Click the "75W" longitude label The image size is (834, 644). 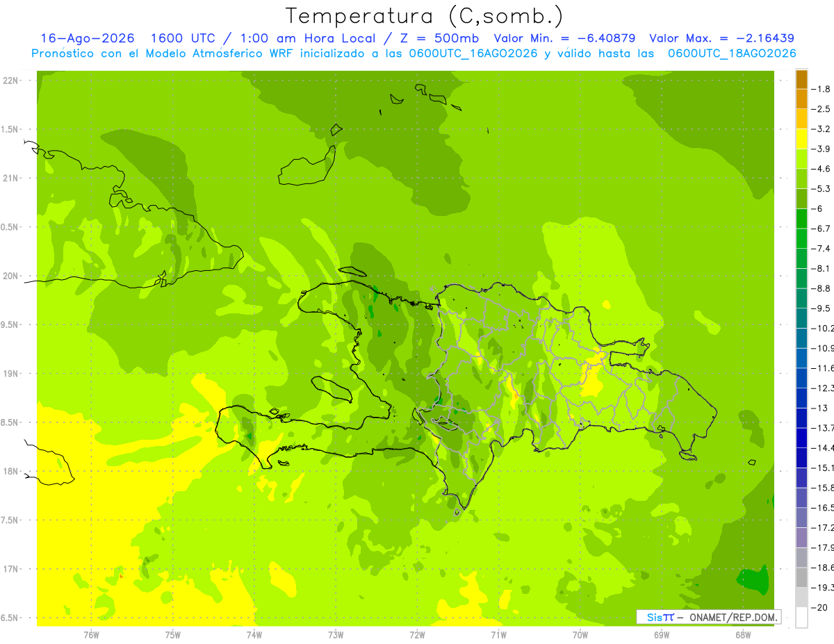(173, 636)
